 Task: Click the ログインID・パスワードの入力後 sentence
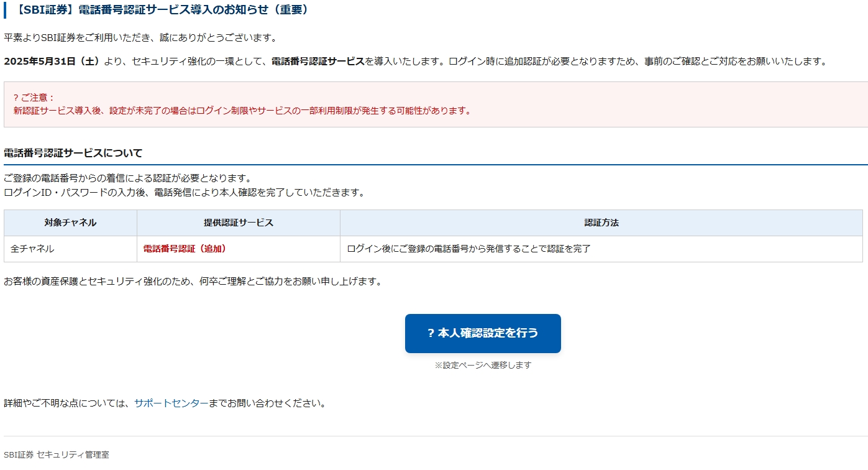click(x=185, y=192)
